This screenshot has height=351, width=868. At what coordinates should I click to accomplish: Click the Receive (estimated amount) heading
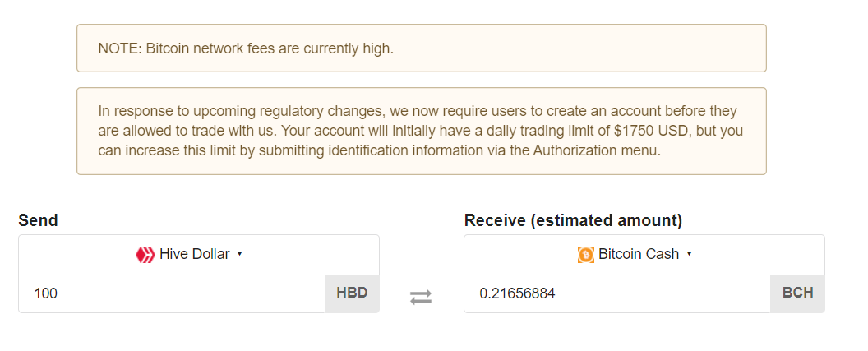(x=573, y=220)
